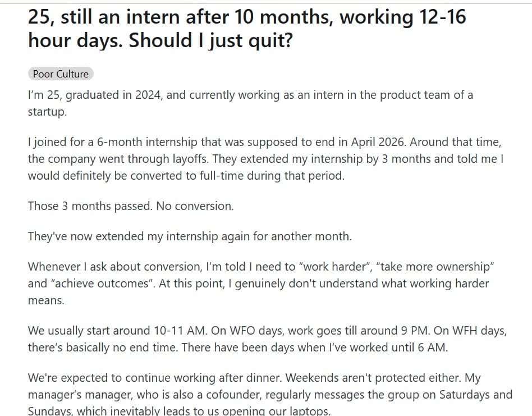
Task: Click the paragraph starting "I'm 25, graduated in 2024"
Action: click(x=250, y=103)
